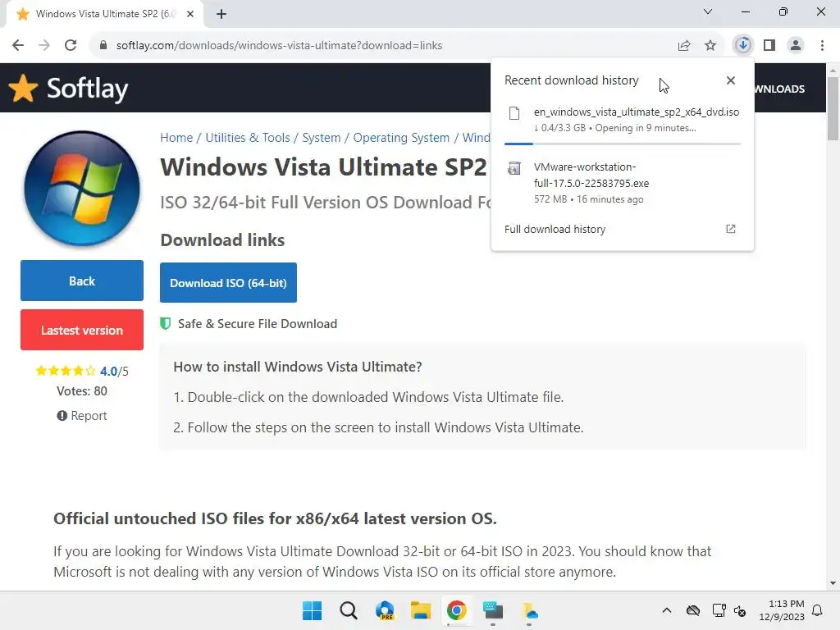This screenshot has width=840, height=630.
Task: Open Windows taskbar search
Action: point(348,610)
